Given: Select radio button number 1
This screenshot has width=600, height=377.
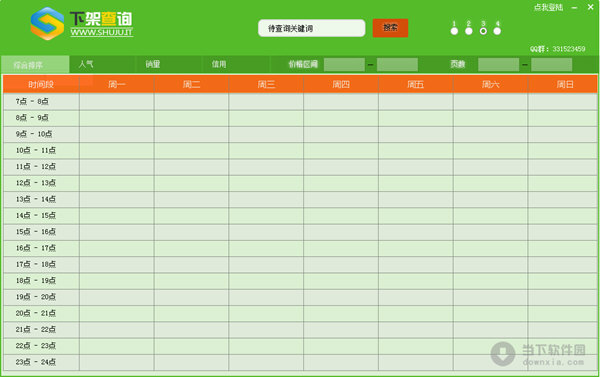Looking at the screenshot, I should point(454,31).
